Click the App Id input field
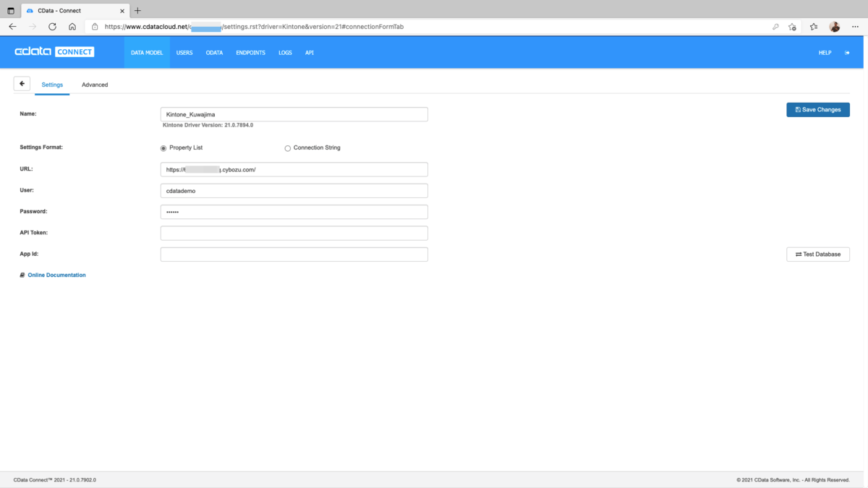The image size is (868, 488). click(294, 254)
